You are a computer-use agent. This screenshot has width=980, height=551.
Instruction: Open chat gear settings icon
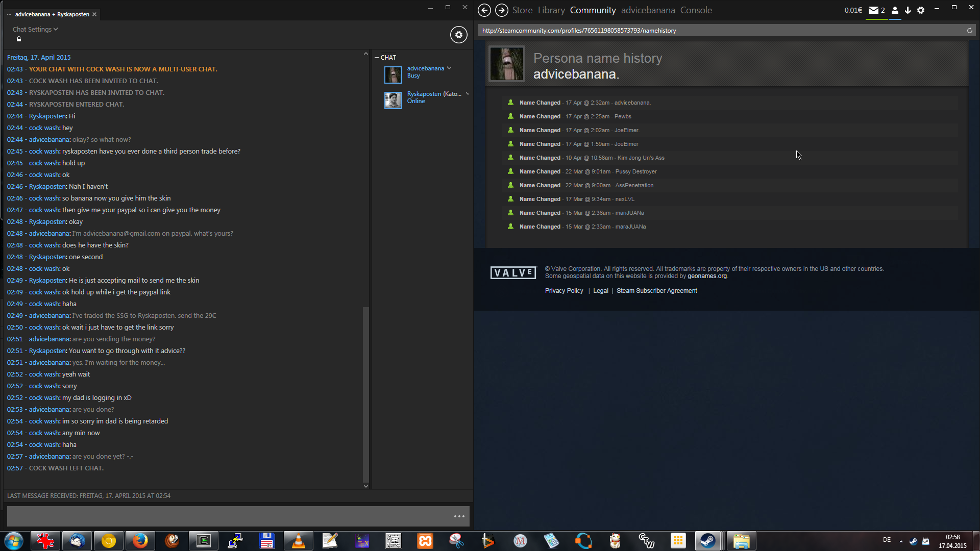[458, 35]
